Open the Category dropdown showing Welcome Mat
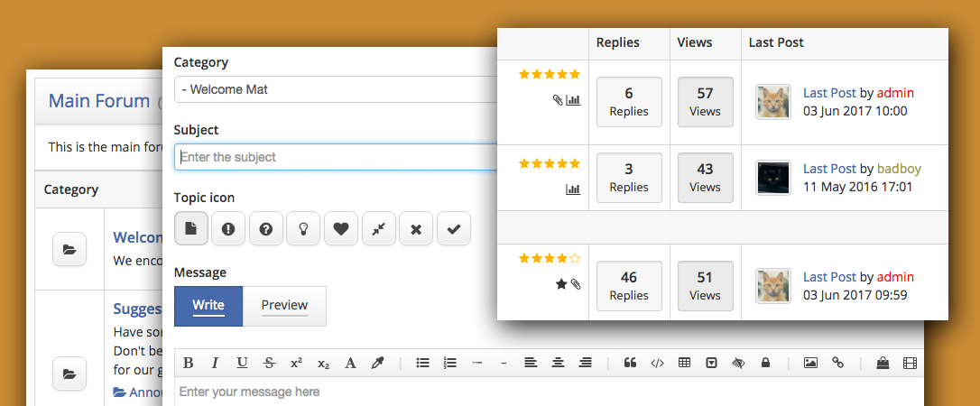Screen dimensions: 980x406 coord(336,89)
